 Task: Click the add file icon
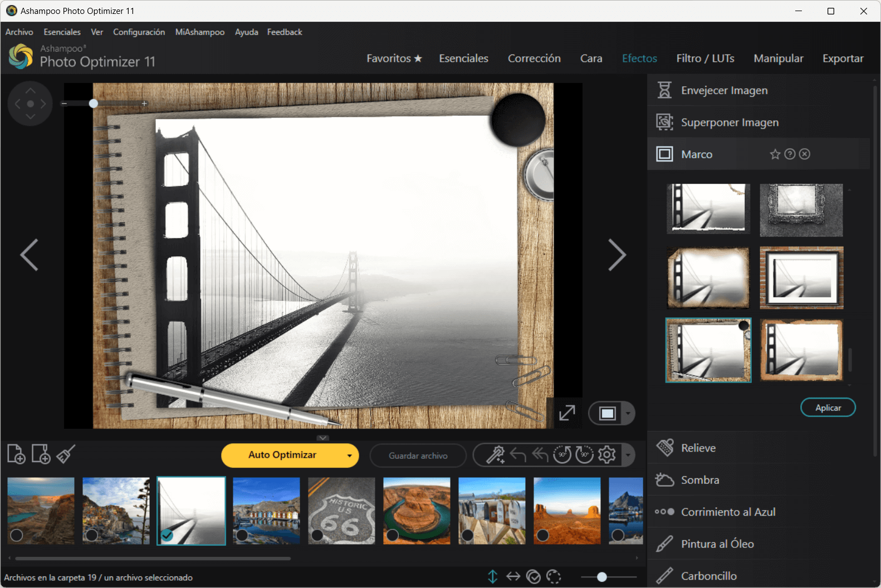16,454
